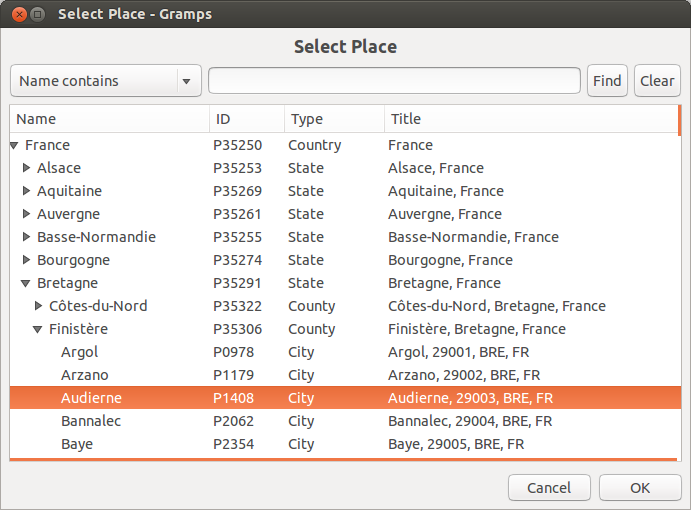691x510 pixels.
Task: Select the Basse-Normandie row name
Action: pyautogui.click(x=97, y=237)
